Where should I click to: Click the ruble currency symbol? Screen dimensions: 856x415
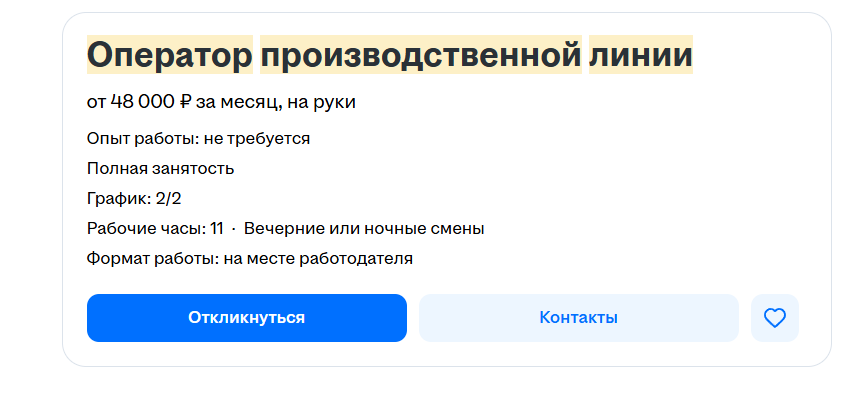point(185,102)
